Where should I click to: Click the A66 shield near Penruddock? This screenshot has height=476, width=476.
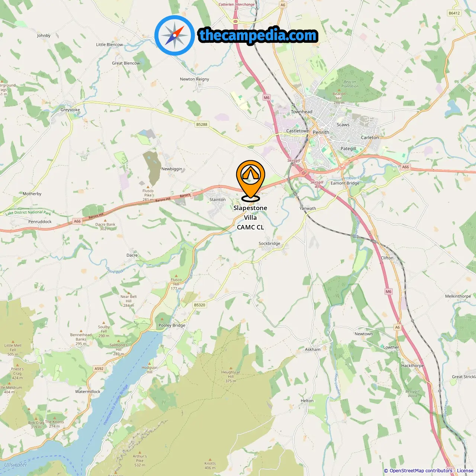pos(77,221)
